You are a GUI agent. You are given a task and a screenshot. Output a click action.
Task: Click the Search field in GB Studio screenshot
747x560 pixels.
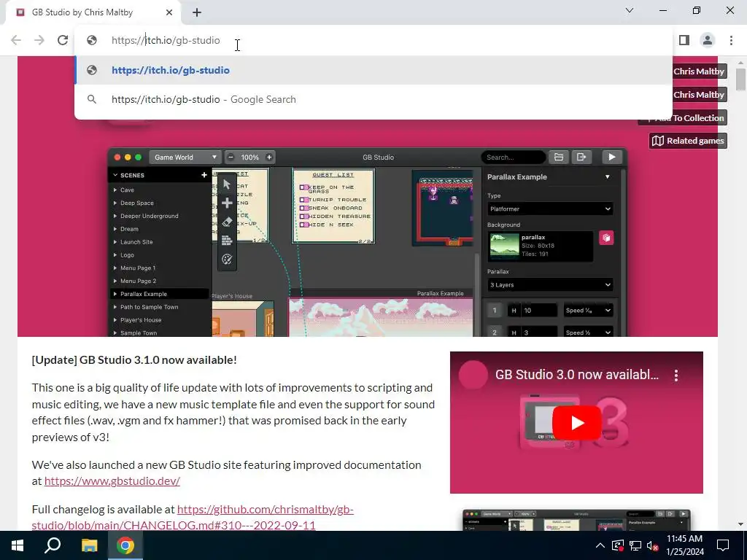coord(513,157)
